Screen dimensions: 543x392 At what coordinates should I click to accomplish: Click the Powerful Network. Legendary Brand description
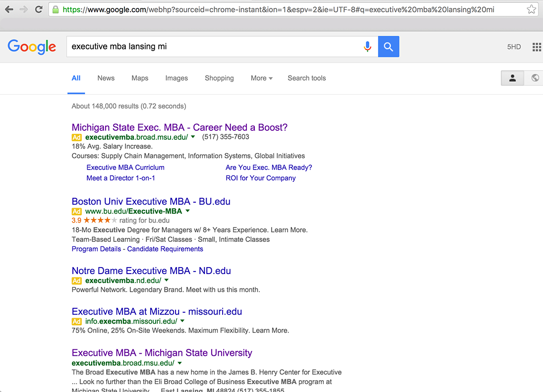pos(166,290)
